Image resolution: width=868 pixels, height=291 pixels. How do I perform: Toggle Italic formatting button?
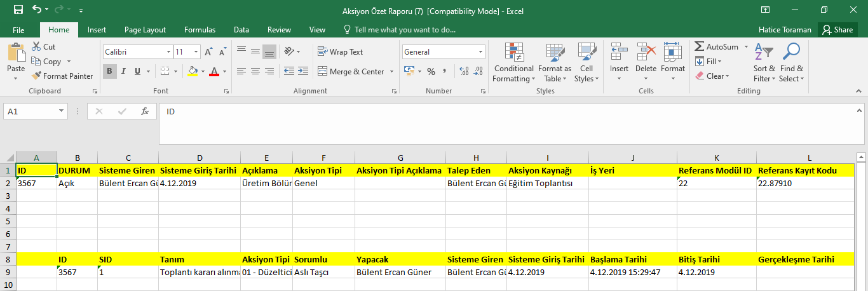pos(124,71)
